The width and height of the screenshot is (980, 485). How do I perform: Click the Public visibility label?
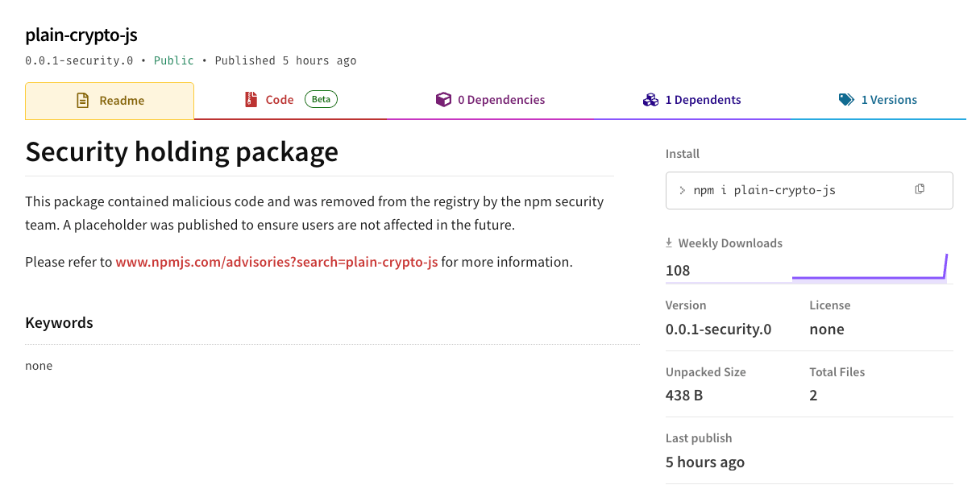click(173, 60)
